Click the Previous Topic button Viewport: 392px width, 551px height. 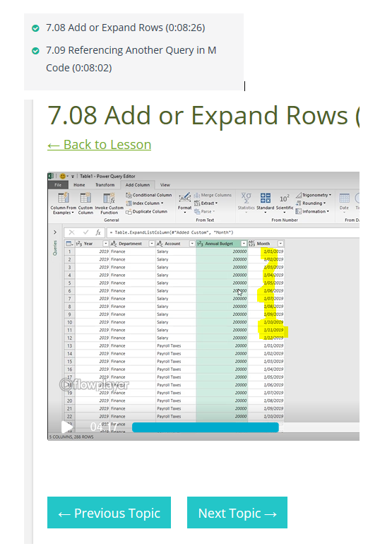pyautogui.click(x=109, y=512)
